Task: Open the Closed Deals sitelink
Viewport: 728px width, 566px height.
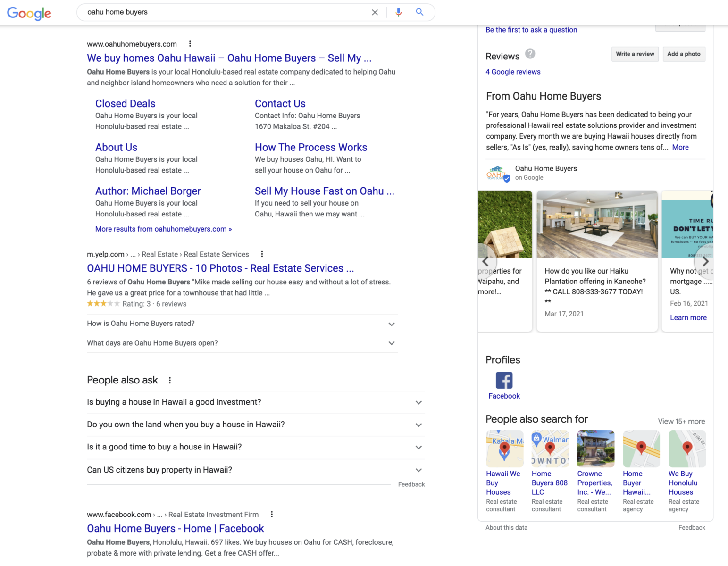Action: pos(125,104)
